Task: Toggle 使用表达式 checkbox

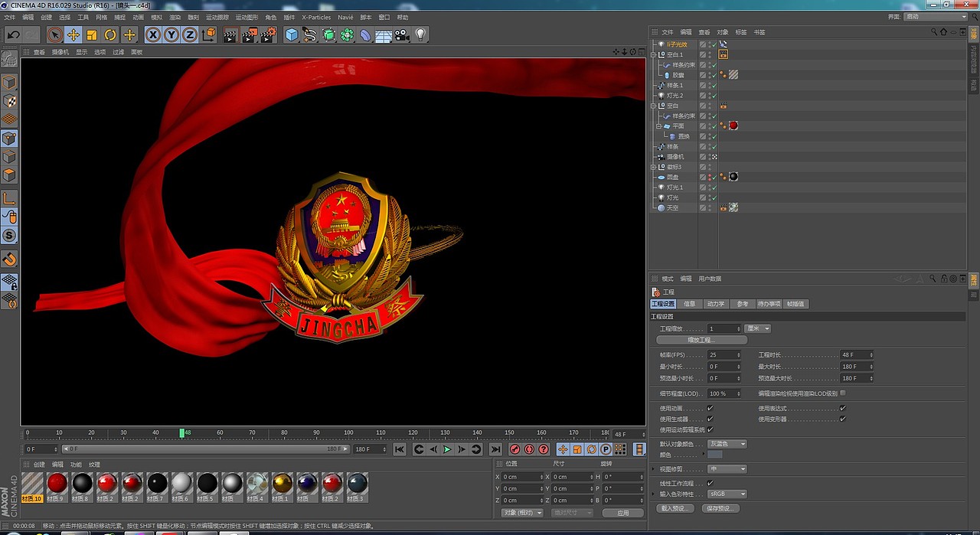Action: (x=843, y=409)
